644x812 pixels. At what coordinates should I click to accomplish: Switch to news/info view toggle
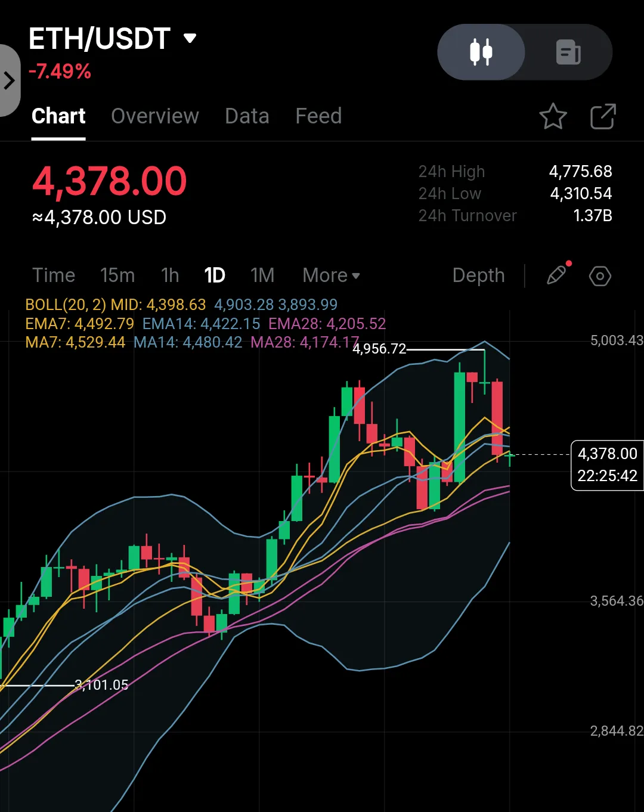tap(568, 52)
